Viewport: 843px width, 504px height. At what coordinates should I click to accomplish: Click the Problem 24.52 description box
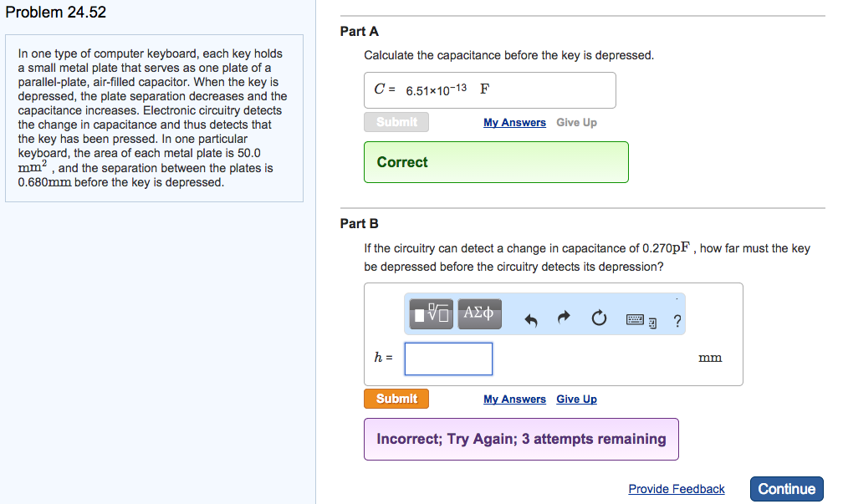(x=151, y=118)
